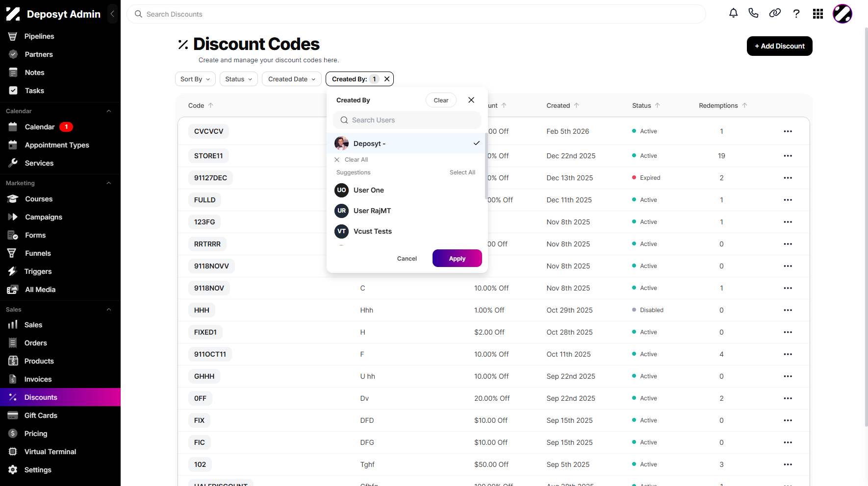This screenshot has height=486, width=868.
Task: Remove the Created By filter chip
Action: pyautogui.click(x=387, y=79)
